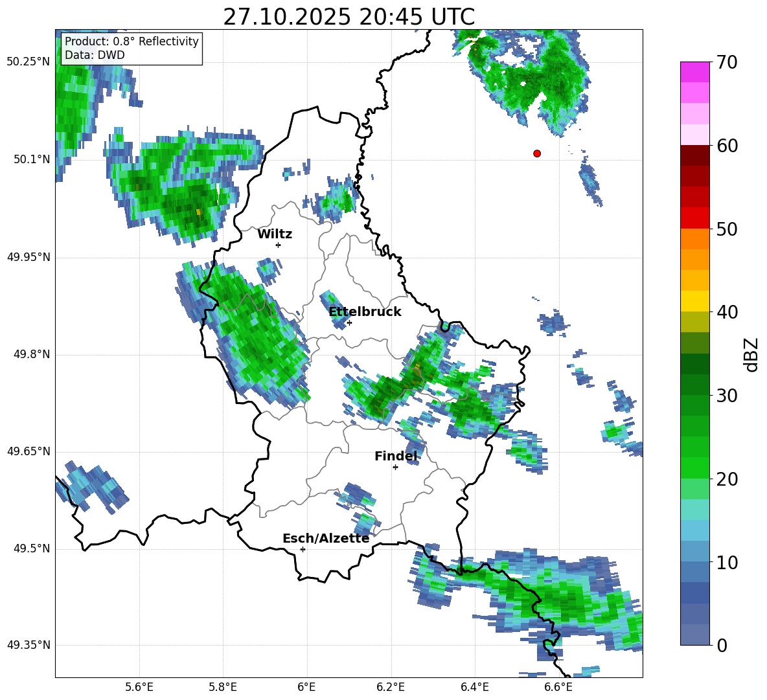Screen dimensions: 767x700
Task: Click the title 27.10.2025 20:45 UTC
Action: [349, 17]
